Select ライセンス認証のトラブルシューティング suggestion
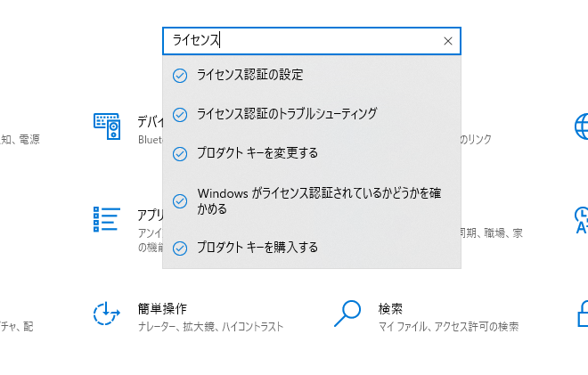 tap(312, 114)
